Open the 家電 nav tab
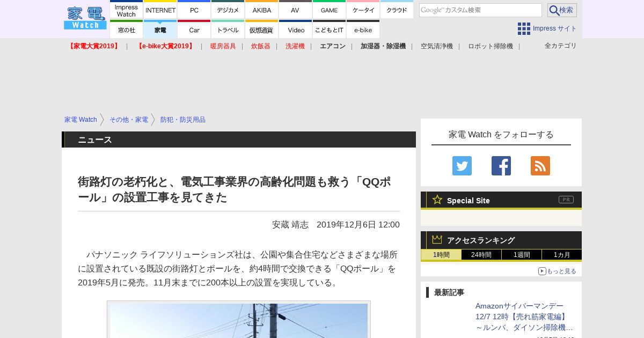This screenshot has height=338, width=644. coord(160,30)
